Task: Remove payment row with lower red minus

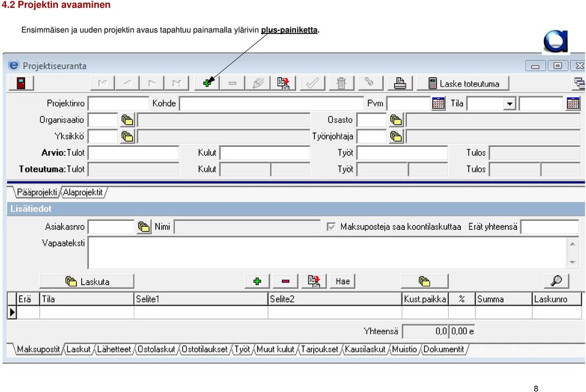Action: pyautogui.click(x=286, y=281)
